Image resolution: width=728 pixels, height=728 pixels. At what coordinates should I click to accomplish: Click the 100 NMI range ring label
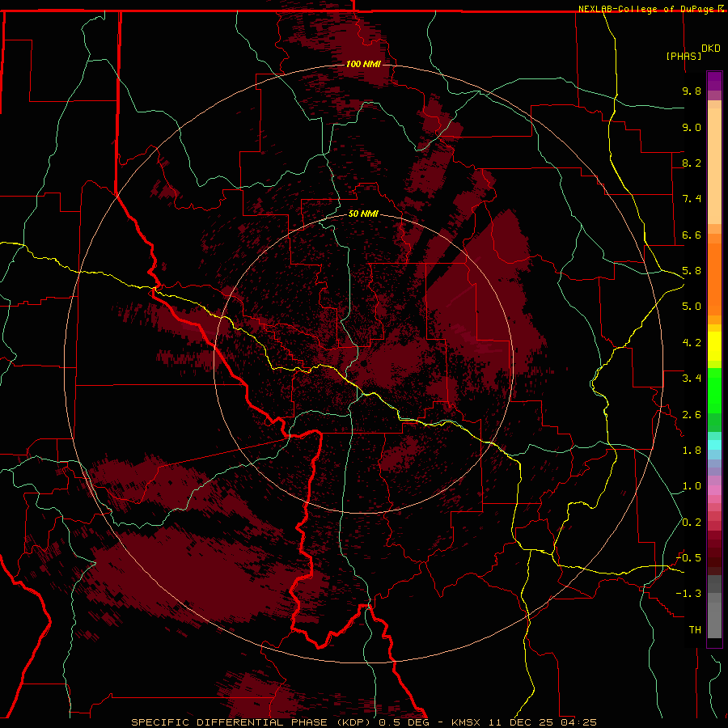tap(363, 64)
